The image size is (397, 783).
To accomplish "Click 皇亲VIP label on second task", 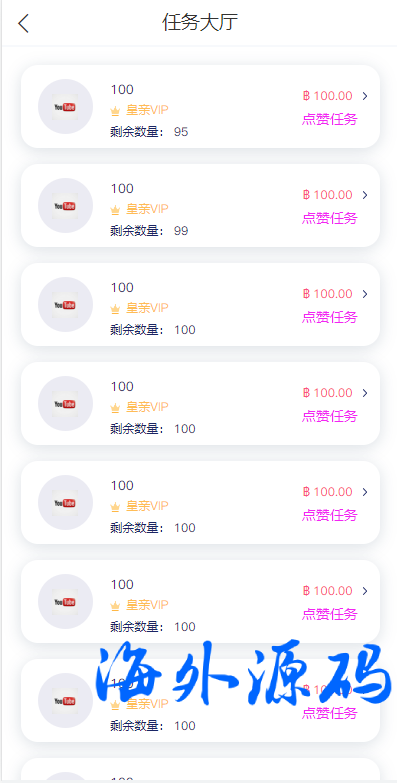I will [x=147, y=209].
